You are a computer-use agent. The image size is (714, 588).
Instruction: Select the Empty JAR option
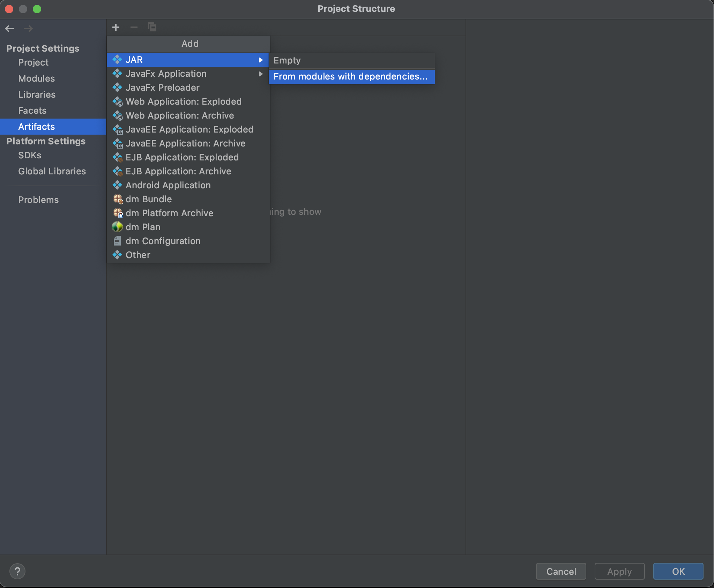coord(287,60)
